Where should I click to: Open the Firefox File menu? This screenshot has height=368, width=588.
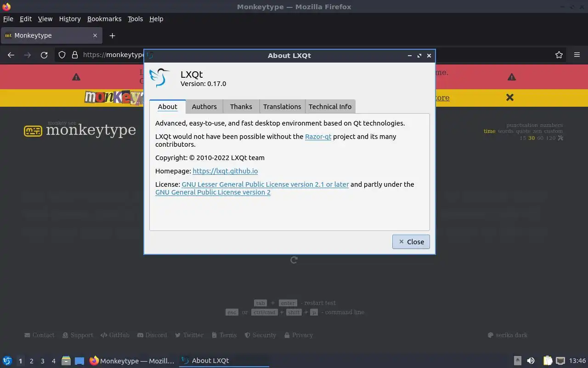pos(8,19)
